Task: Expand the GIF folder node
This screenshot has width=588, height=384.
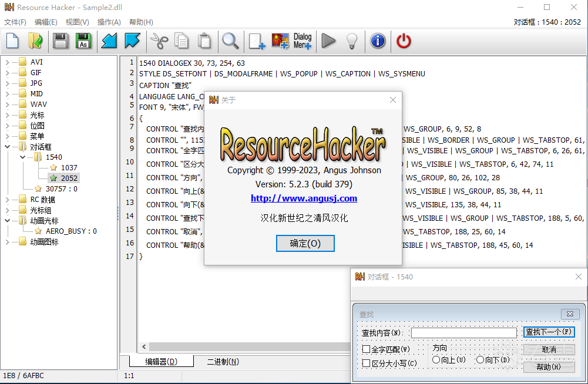Action: point(8,73)
